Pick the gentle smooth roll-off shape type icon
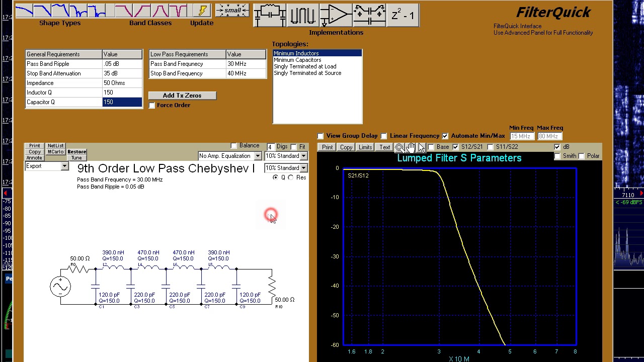Screen dimensions: 644x362 click(x=24, y=10)
